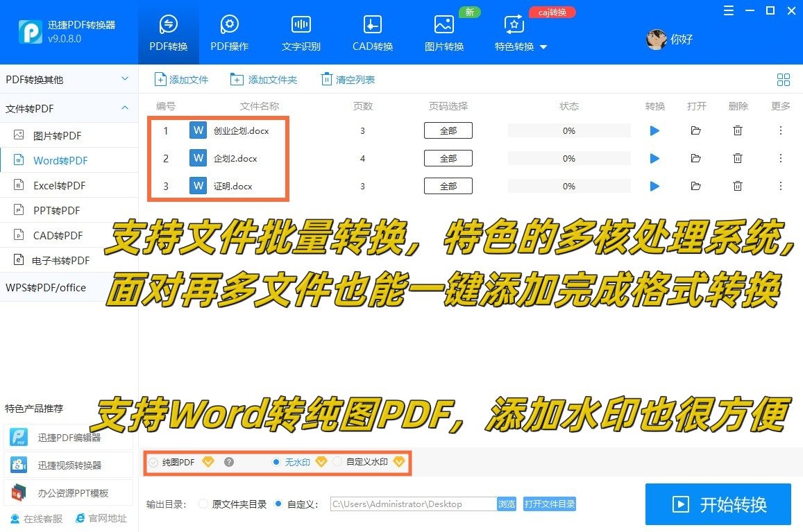The width and height of the screenshot is (803, 532).
Task: Open page selection 全部 for 企划2.docx
Action: [x=448, y=158]
